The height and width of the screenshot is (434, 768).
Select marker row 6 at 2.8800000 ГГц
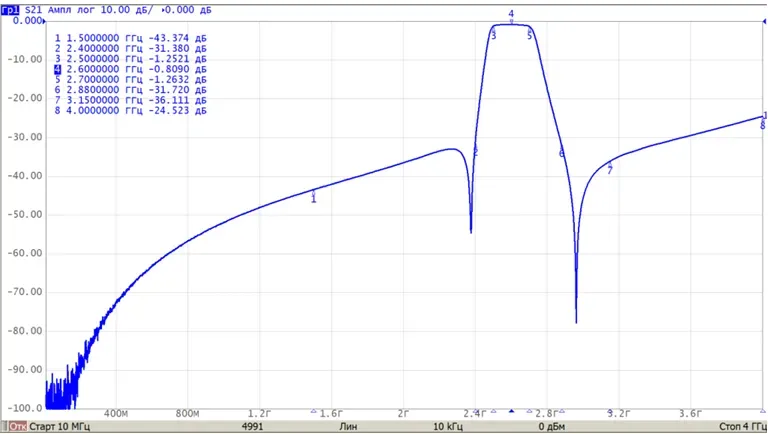[130, 90]
